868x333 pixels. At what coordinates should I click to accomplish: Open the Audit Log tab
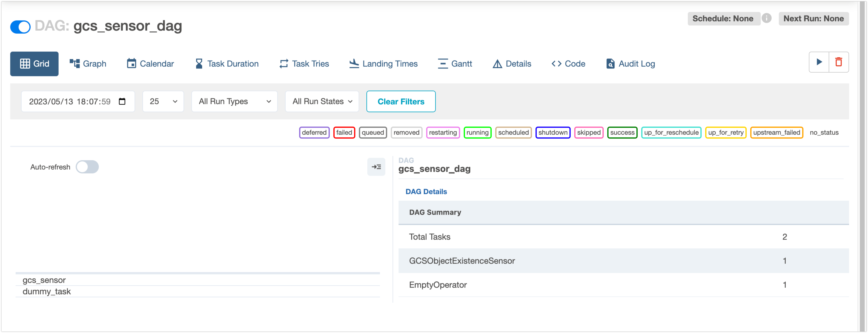[x=630, y=64]
